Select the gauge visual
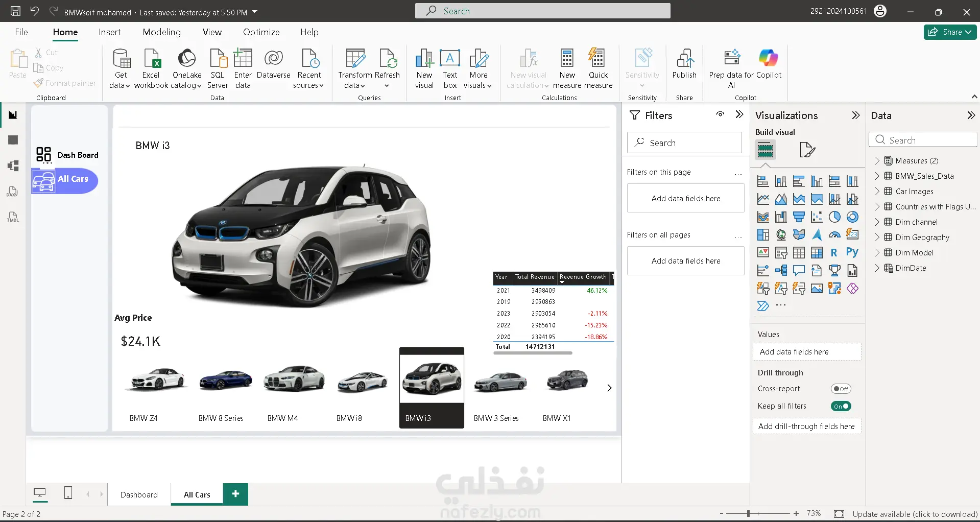Image resolution: width=980 pixels, height=522 pixels. tap(834, 234)
